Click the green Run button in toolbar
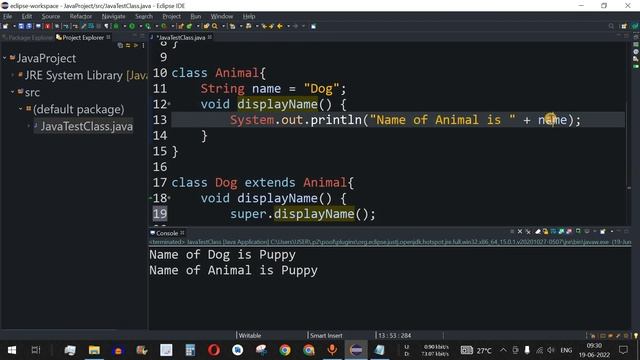The height and width of the screenshot is (360, 640). (x=132, y=26)
